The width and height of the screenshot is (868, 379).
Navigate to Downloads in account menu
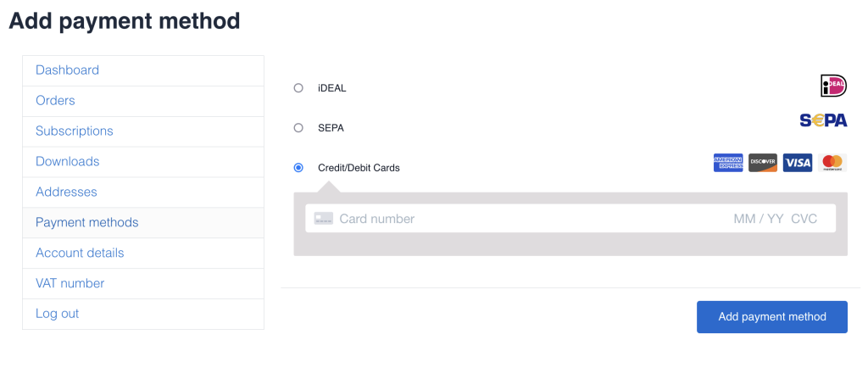tap(68, 162)
